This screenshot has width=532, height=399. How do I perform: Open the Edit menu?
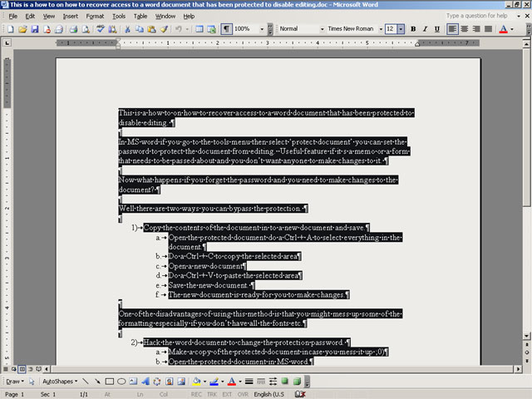coord(30,16)
